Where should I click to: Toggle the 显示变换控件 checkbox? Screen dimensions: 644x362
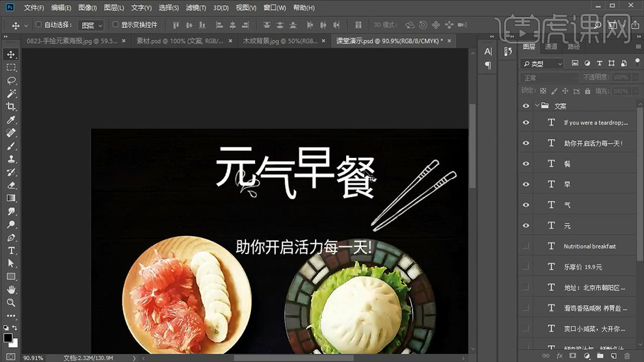click(x=115, y=25)
